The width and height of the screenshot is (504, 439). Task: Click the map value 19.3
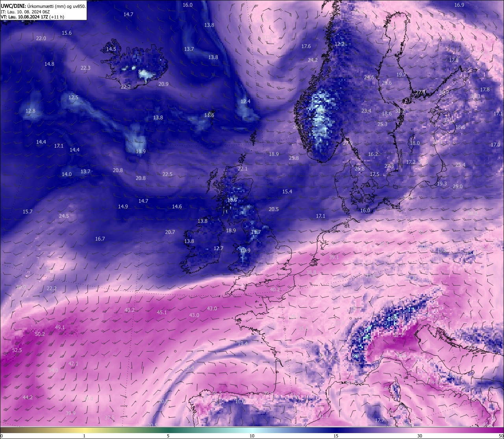click(442, 184)
